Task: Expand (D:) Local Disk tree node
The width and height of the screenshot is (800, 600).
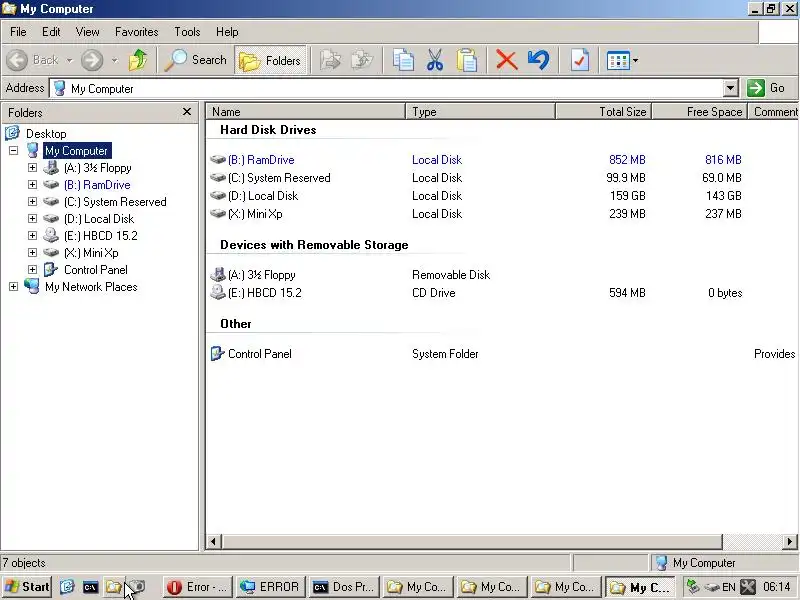Action: [x=32, y=218]
